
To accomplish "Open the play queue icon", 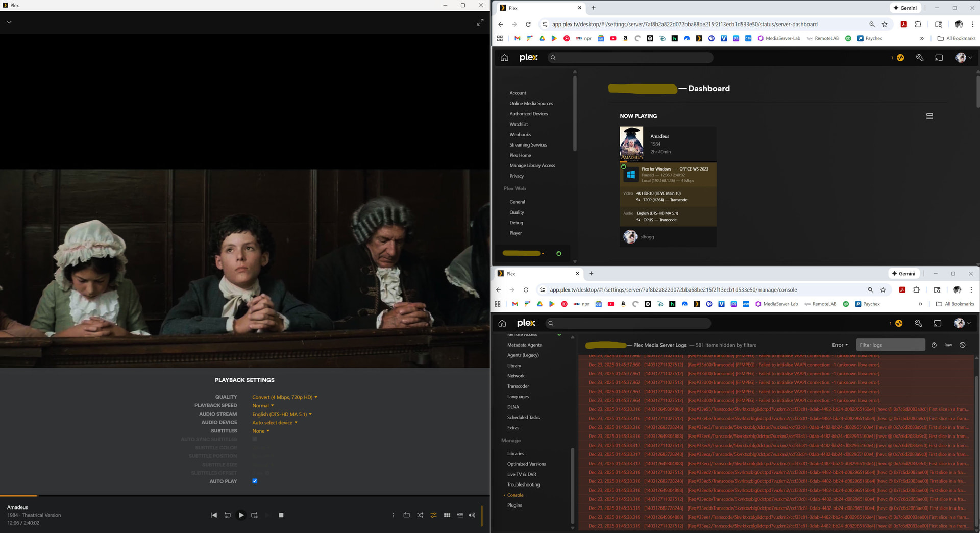I will click(460, 515).
